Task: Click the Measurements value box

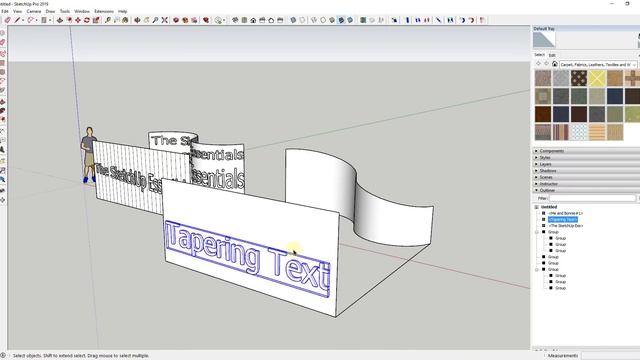Action: (x=610, y=356)
